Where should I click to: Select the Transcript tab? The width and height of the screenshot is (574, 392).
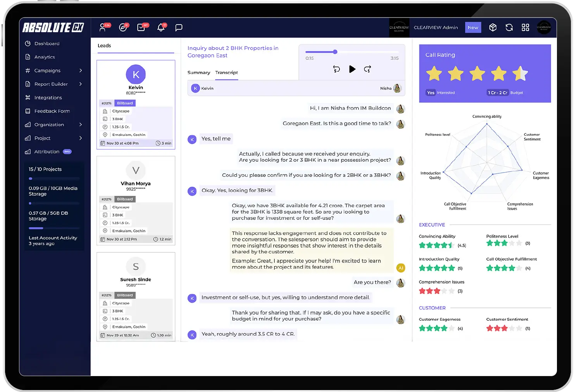[226, 73]
